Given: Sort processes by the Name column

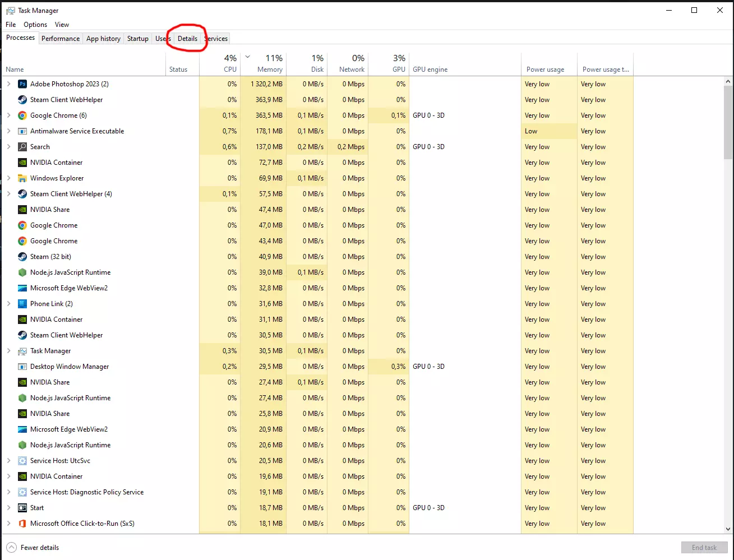Looking at the screenshot, I should (84, 64).
